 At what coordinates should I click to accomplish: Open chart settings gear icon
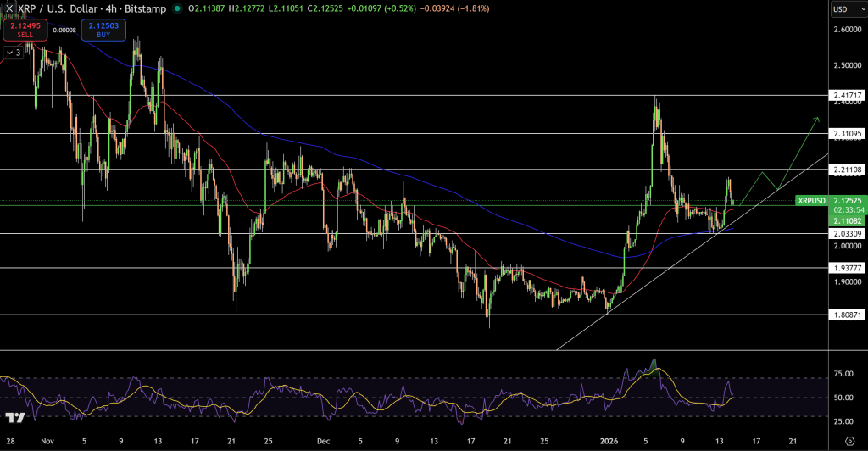[849, 441]
